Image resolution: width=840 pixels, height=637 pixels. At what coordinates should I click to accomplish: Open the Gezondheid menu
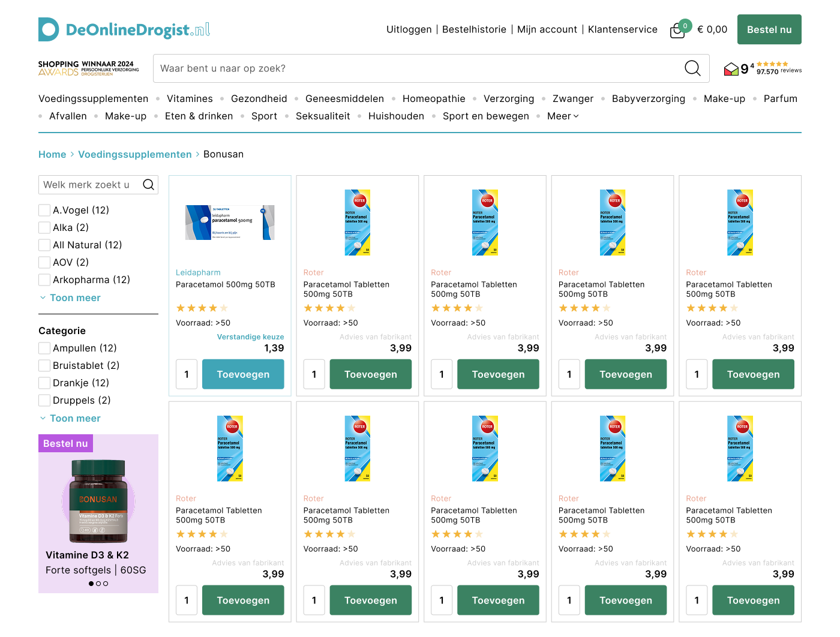point(259,98)
